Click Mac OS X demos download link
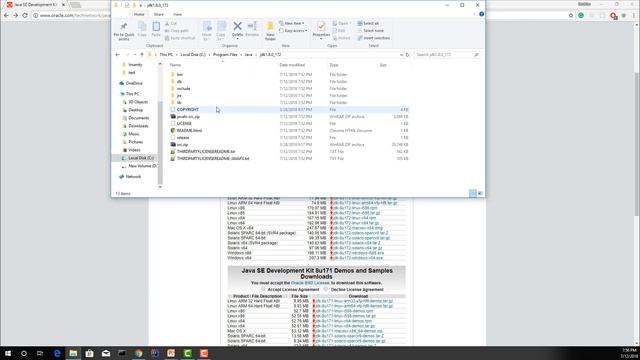The height and width of the screenshot is (360, 640). pos(348,331)
